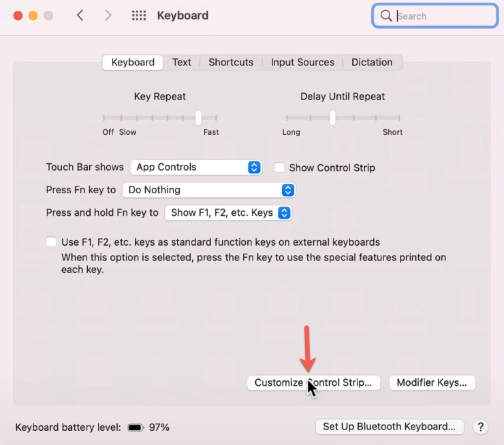
Task: Go forward with the right chevron
Action: click(108, 16)
